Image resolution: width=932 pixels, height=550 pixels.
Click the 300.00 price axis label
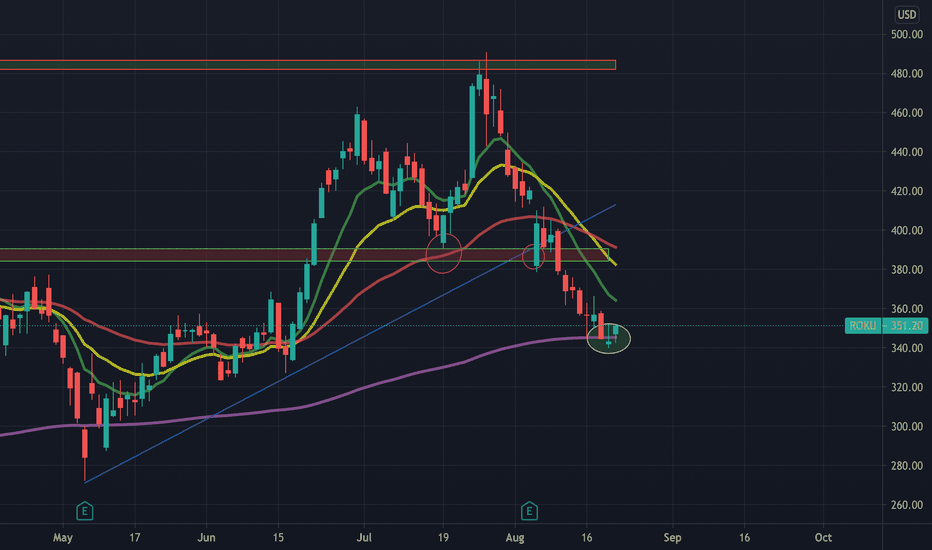coord(906,426)
